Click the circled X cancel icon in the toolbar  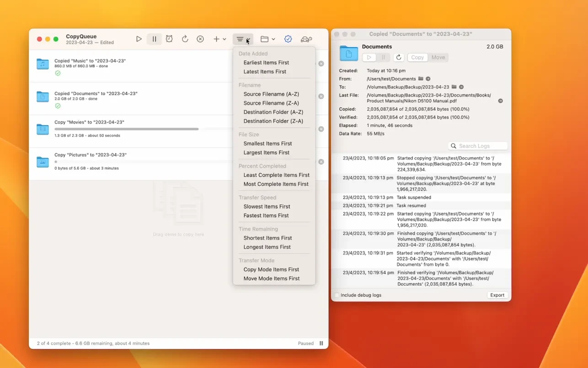[x=200, y=39]
